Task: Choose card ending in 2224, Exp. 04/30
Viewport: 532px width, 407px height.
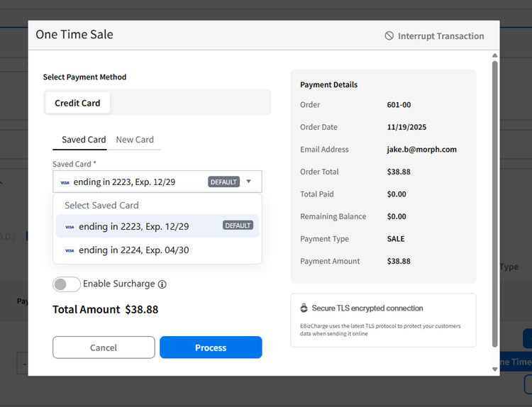Action: [x=157, y=250]
